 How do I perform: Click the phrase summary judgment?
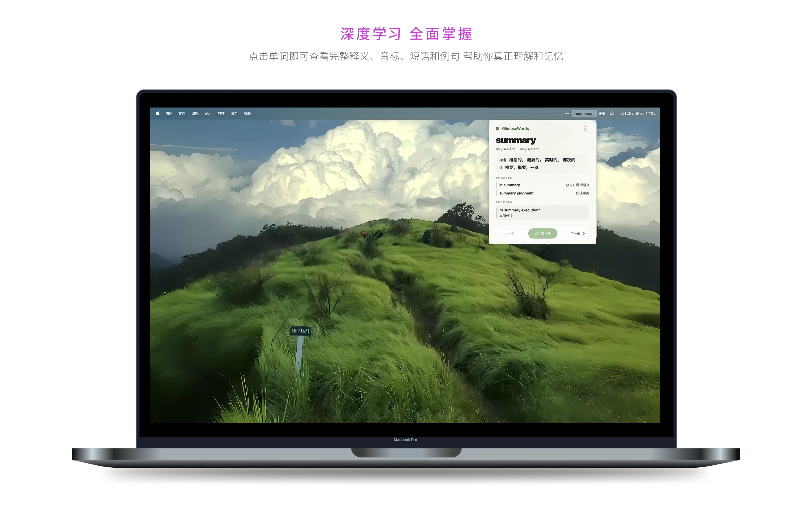point(516,193)
